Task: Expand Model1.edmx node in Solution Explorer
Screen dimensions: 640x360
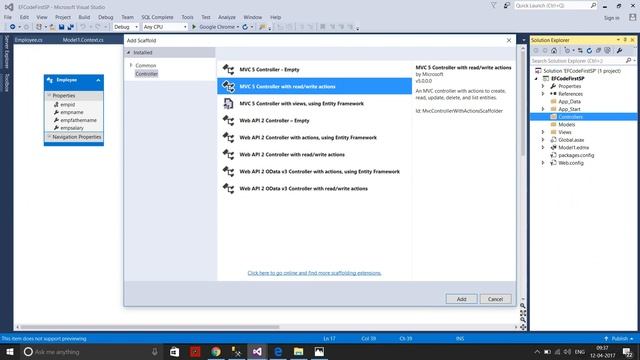Action: pos(543,147)
